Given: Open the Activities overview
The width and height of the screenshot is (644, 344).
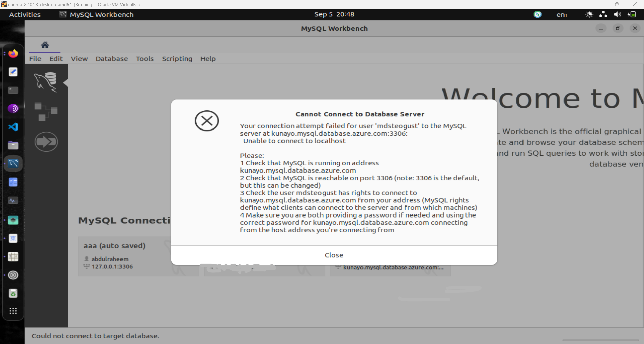Looking at the screenshot, I should pos(25,15).
